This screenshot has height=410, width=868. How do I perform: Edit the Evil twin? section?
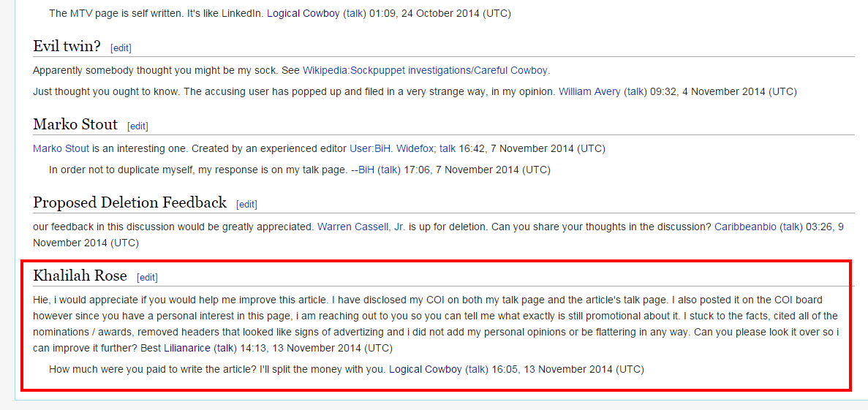pos(121,48)
